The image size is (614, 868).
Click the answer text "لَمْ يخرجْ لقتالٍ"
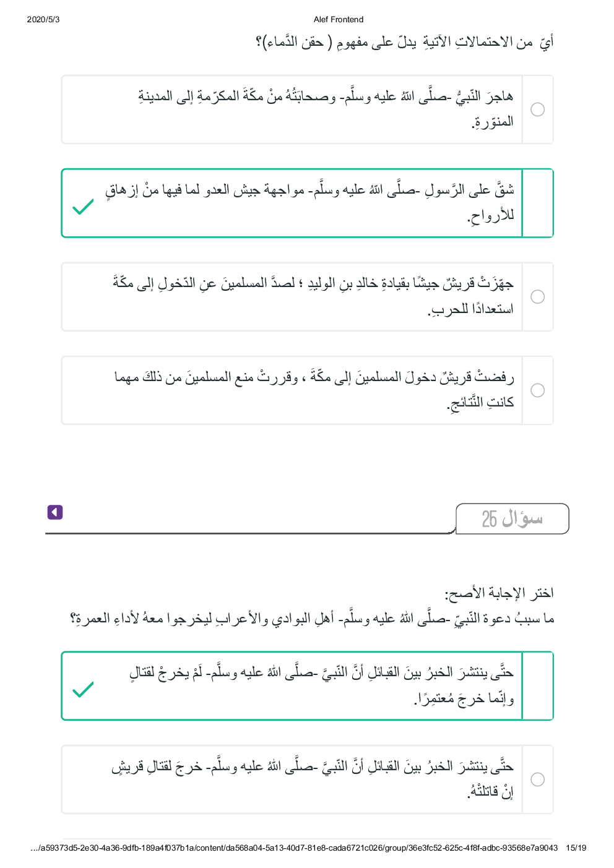[x=322, y=685]
